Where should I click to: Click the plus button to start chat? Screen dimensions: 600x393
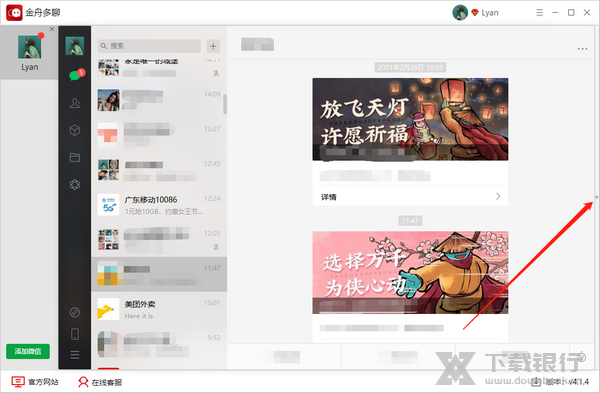(213, 46)
